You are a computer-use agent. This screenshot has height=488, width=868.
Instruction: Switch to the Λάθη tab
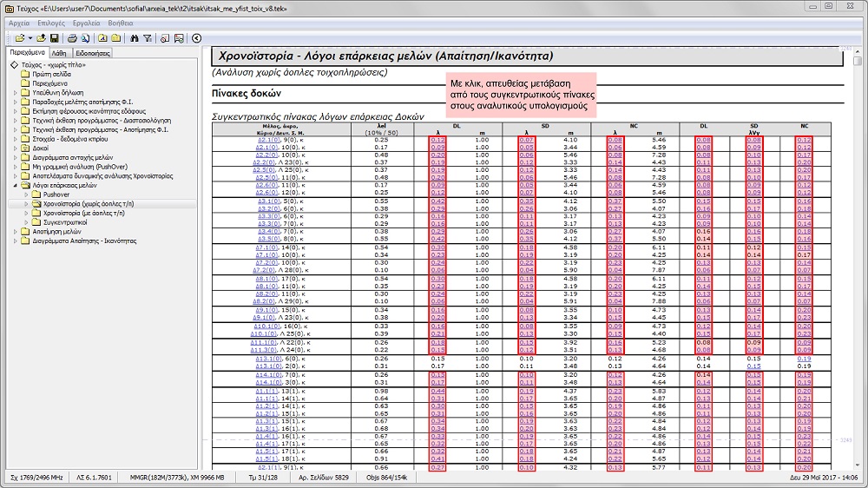tap(61, 53)
